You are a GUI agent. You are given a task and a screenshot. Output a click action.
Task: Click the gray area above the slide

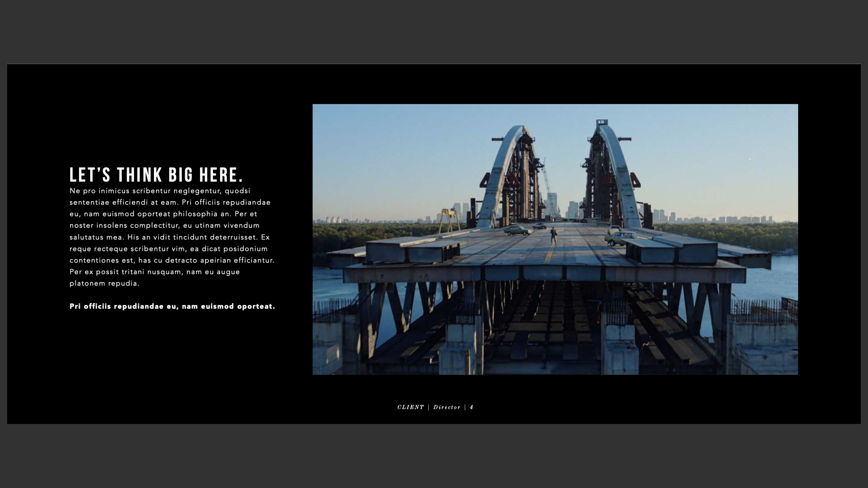point(434,31)
